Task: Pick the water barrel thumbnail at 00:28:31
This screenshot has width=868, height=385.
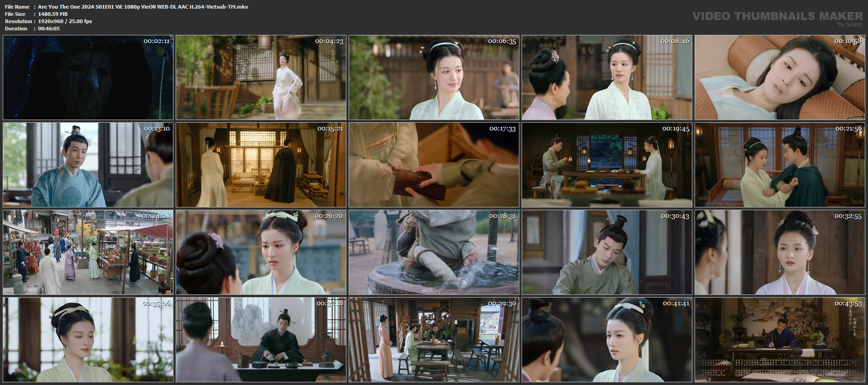Action: coord(434,252)
